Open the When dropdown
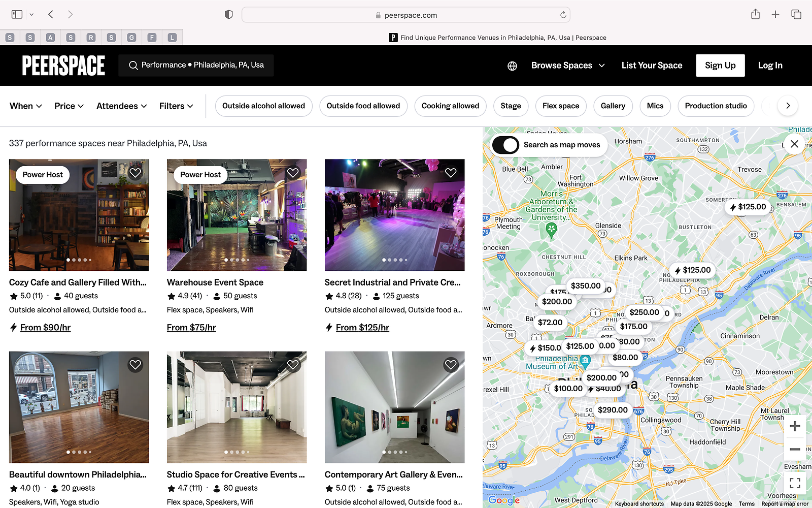 click(25, 106)
